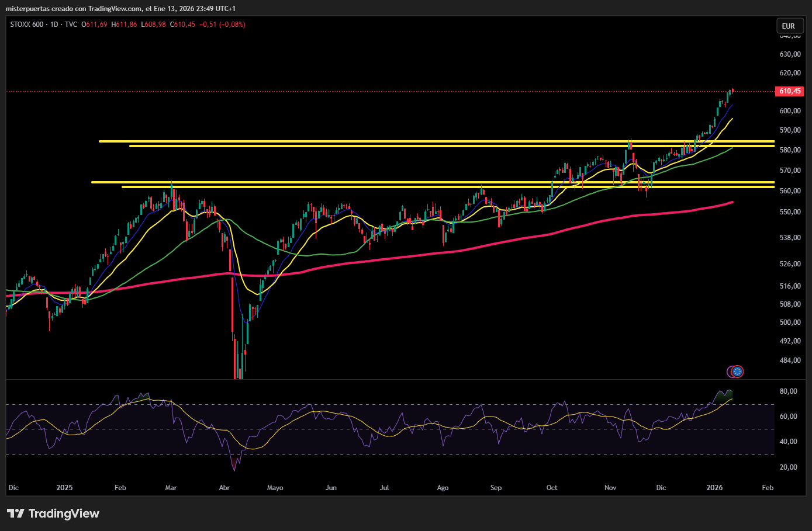
Task: Click the 516,00 price axis label
Action: [x=790, y=286]
